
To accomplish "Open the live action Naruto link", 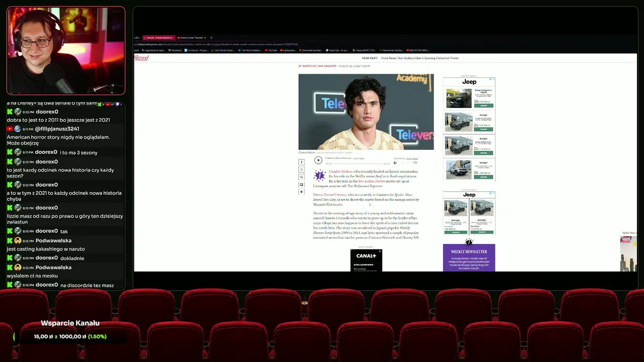I will 372,181.
